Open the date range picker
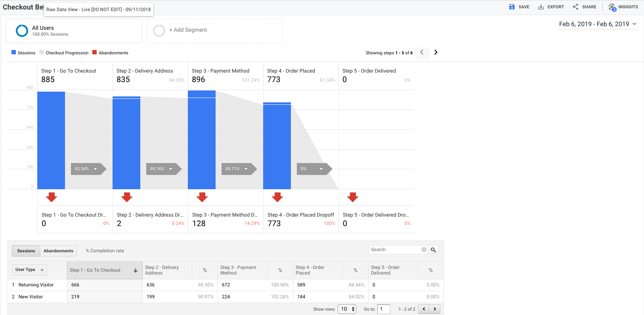Image resolution: width=644 pixels, height=315 pixels. [598, 24]
